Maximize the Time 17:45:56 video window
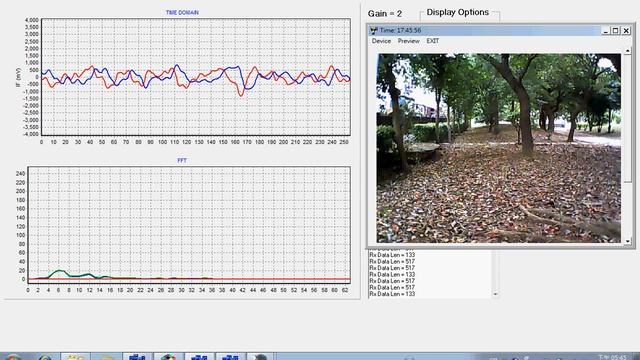 coord(616,31)
